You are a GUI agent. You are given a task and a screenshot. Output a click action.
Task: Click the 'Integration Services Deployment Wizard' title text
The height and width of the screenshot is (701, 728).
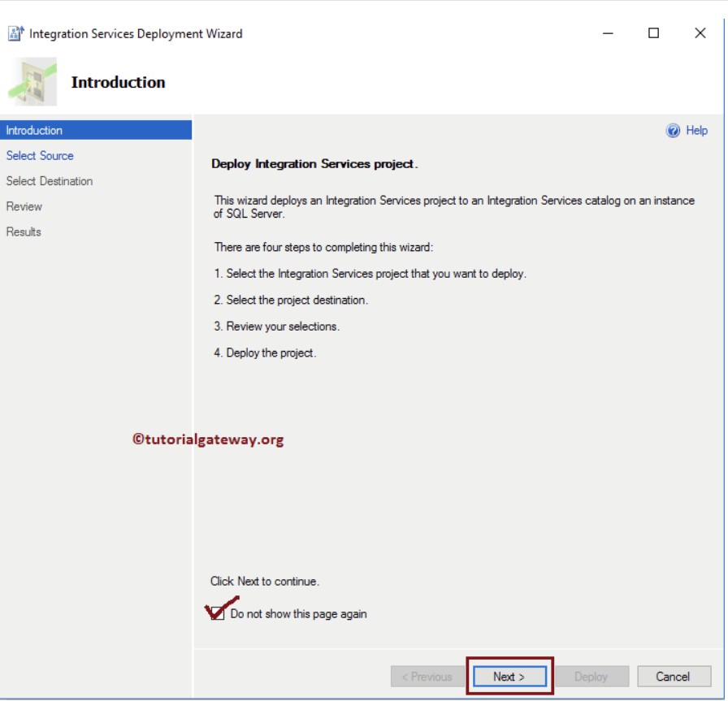click(x=136, y=34)
